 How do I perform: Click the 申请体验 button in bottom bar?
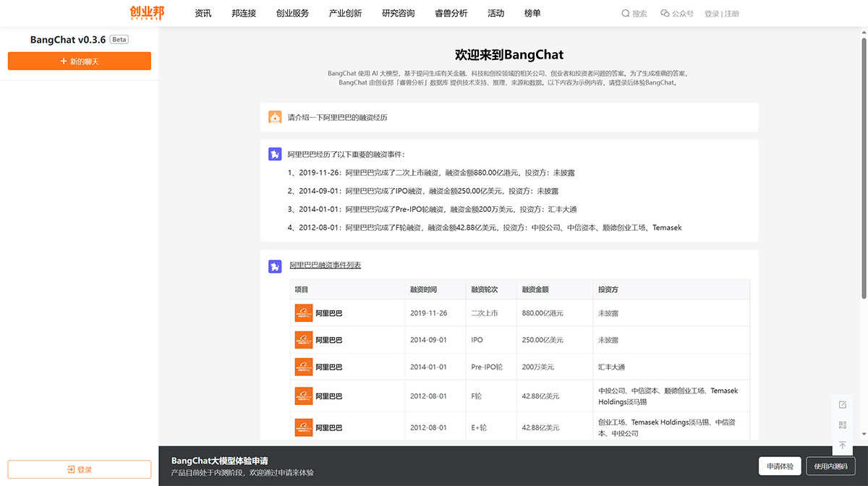(779, 466)
